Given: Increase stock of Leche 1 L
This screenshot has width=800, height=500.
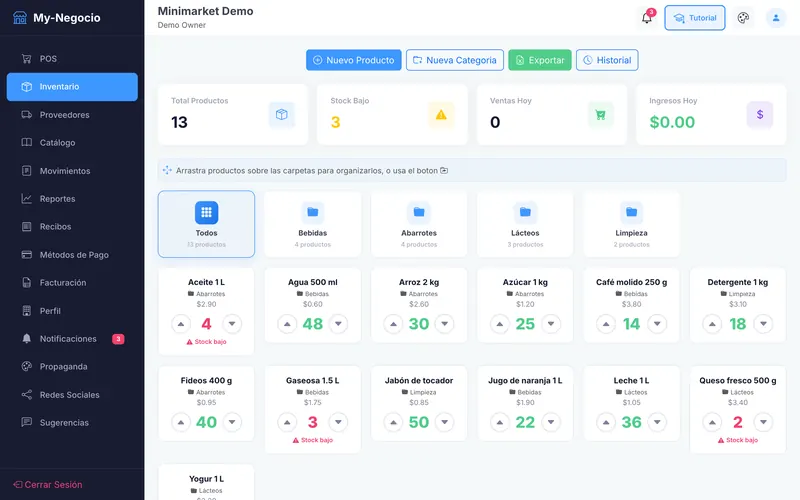Looking at the screenshot, I should pos(606,422).
